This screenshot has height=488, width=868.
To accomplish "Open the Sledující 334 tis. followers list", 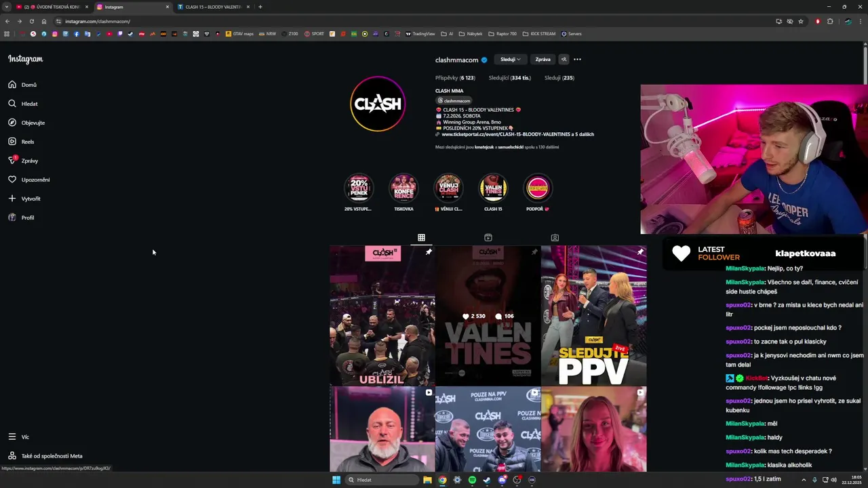I will (509, 78).
